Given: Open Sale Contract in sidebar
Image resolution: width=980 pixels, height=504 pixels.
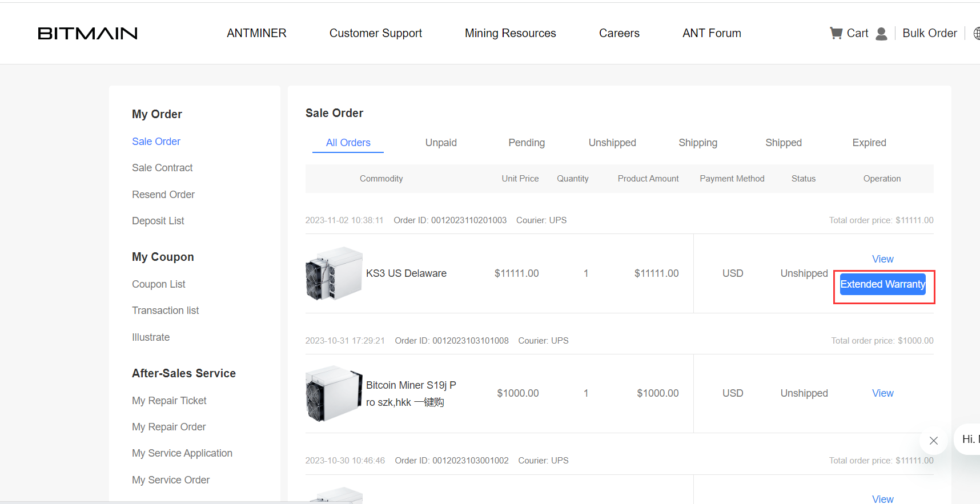Looking at the screenshot, I should [x=162, y=168].
